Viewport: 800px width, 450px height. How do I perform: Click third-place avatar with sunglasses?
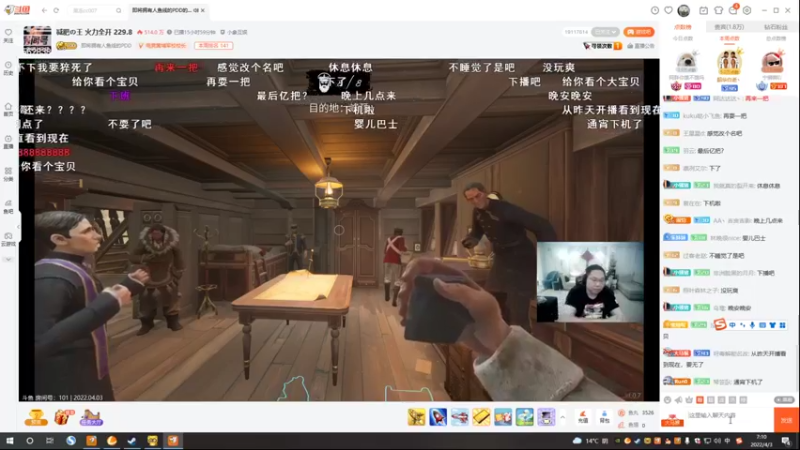pos(772,62)
